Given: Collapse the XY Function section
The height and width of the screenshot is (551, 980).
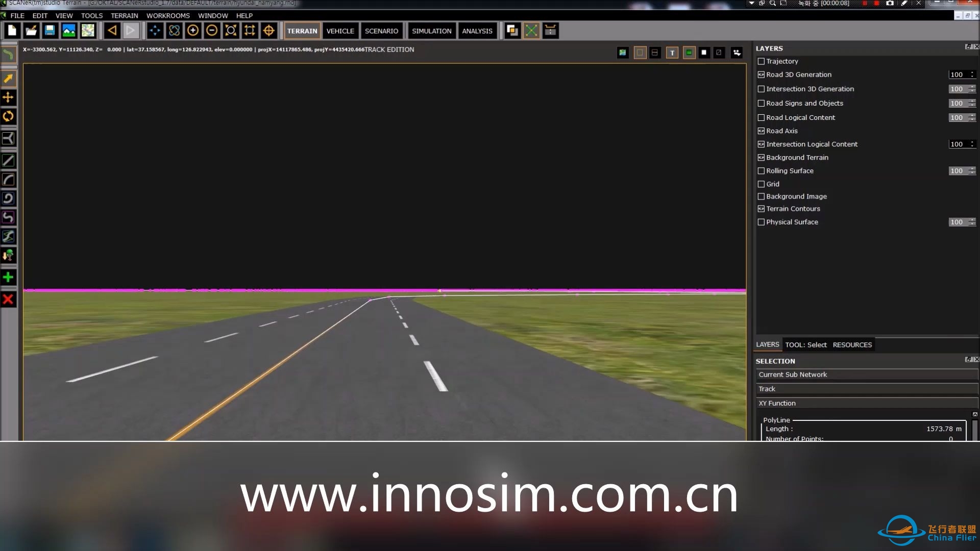Looking at the screenshot, I should (867, 403).
